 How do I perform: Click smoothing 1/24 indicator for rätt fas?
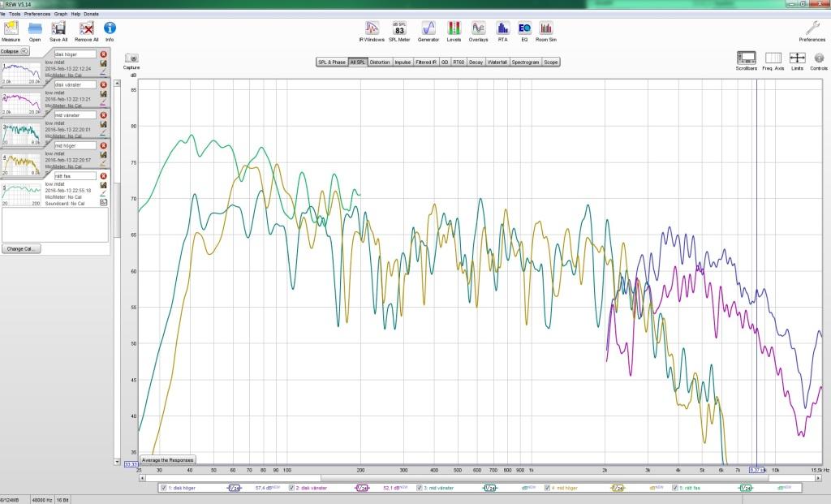pos(746,488)
